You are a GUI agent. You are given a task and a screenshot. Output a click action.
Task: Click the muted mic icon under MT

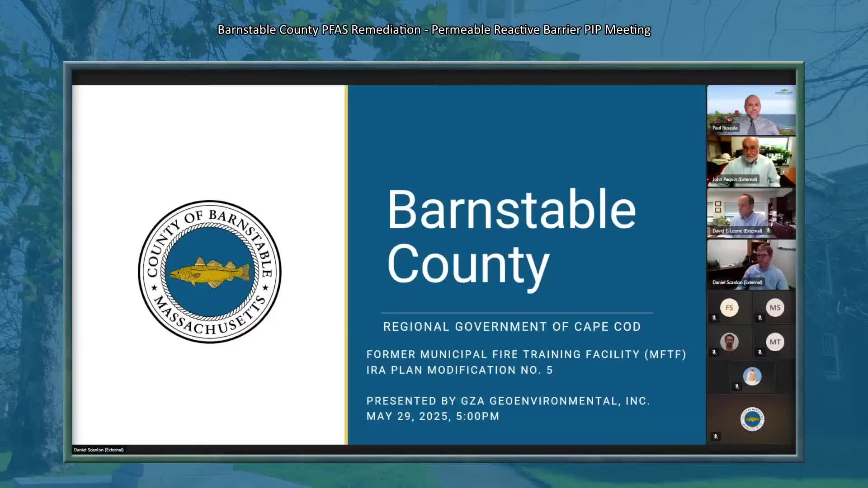760,352
